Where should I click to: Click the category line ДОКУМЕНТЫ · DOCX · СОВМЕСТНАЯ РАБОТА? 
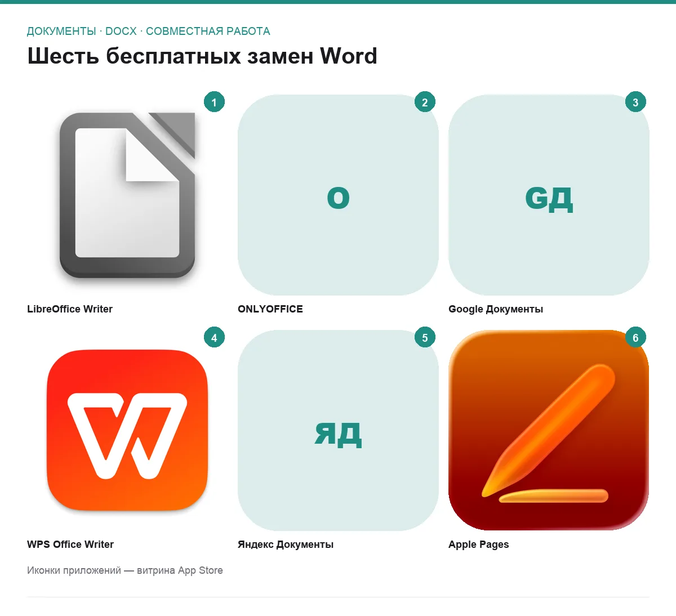[149, 32]
